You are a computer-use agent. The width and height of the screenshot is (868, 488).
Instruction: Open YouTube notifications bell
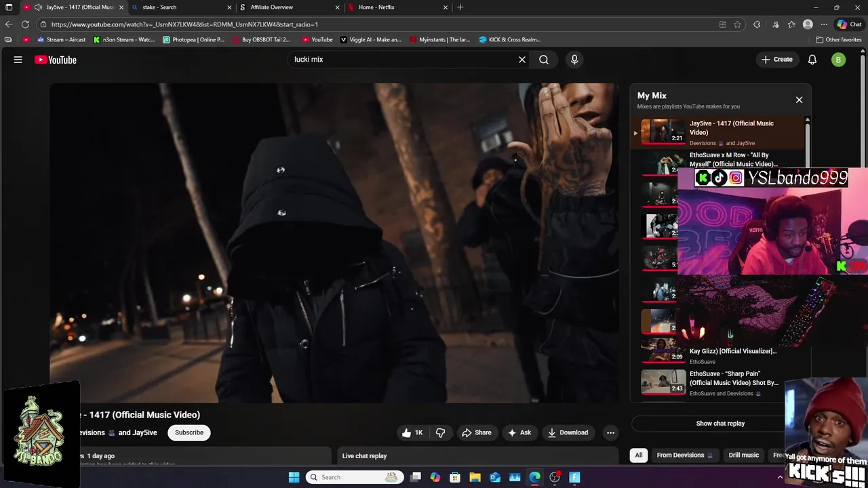812,60
